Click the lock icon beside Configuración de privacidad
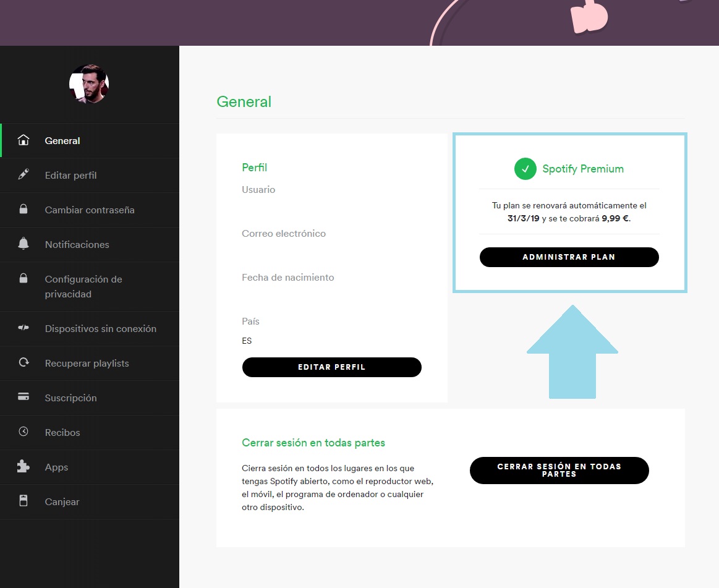The width and height of the screenshot is (719, 588). (x=23, y=278)
